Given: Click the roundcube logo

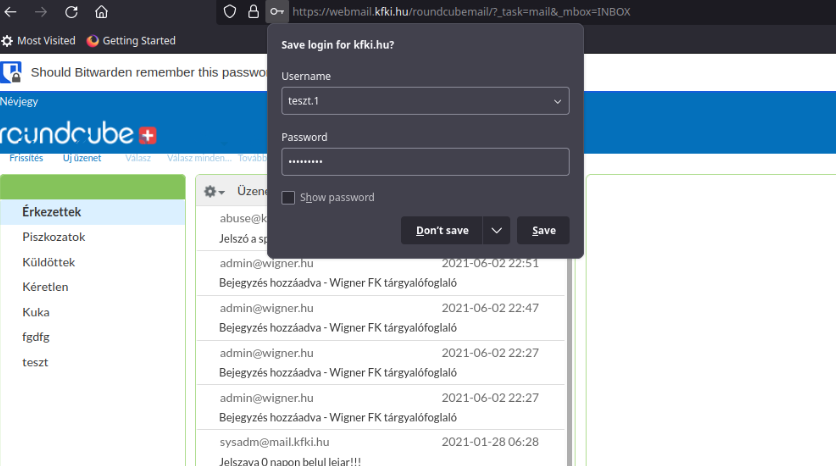Looking at the screenshot, I should coord(78,133).
